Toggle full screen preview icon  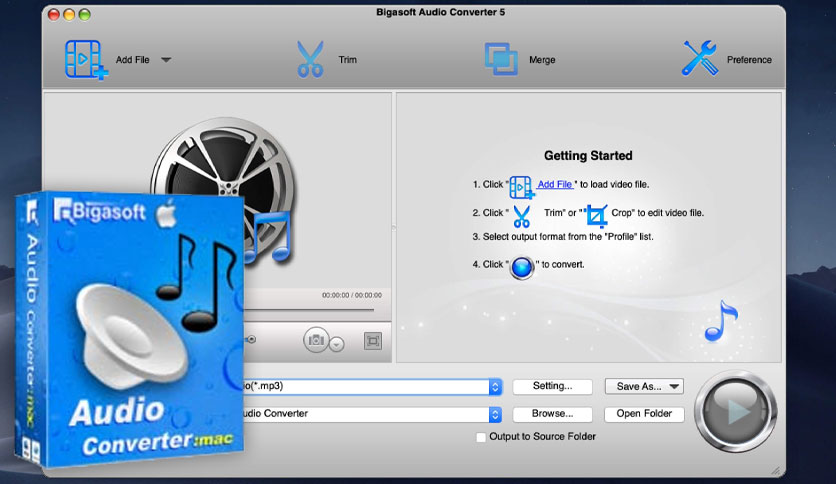click(373, 341)
